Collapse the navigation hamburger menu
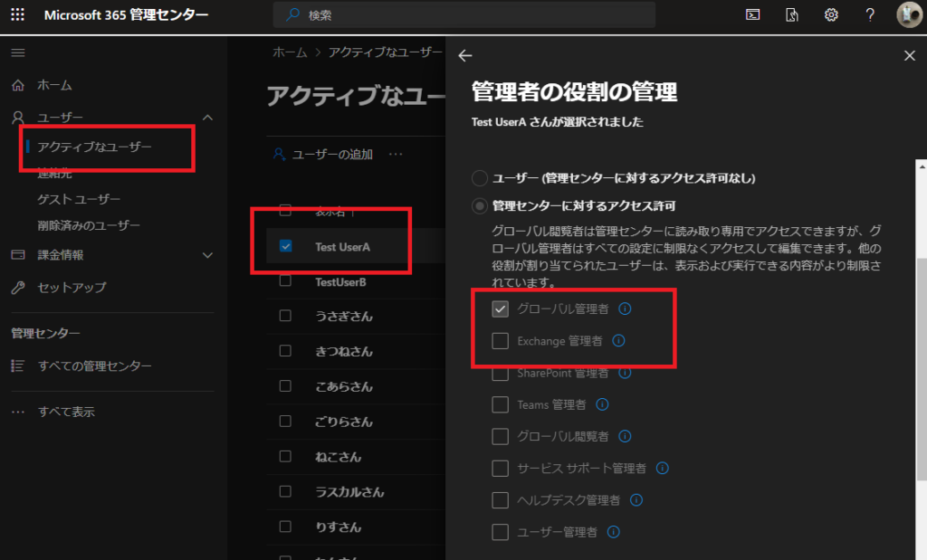Screen dimensions: 927x560 [x=18, y=53]
